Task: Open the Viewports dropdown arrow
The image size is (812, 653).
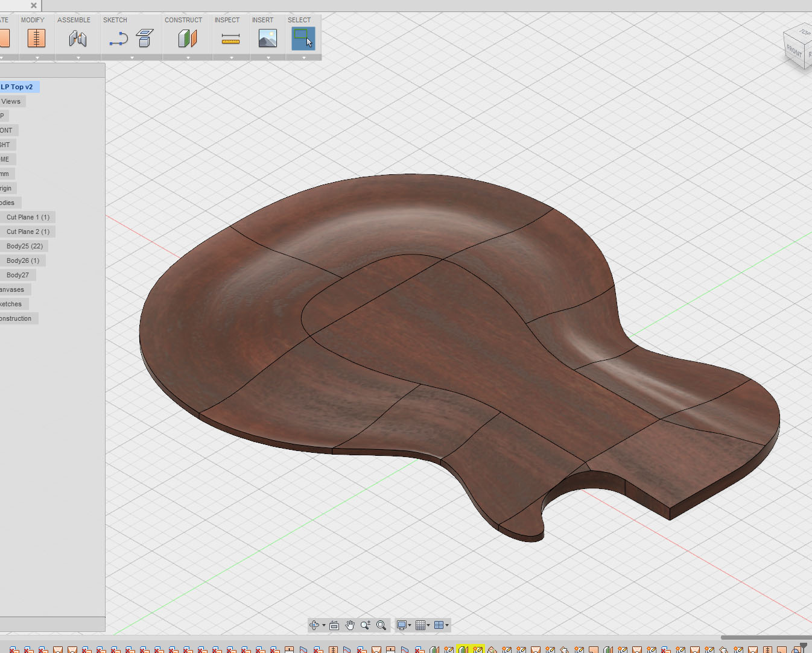Action: tap(447, 625)
